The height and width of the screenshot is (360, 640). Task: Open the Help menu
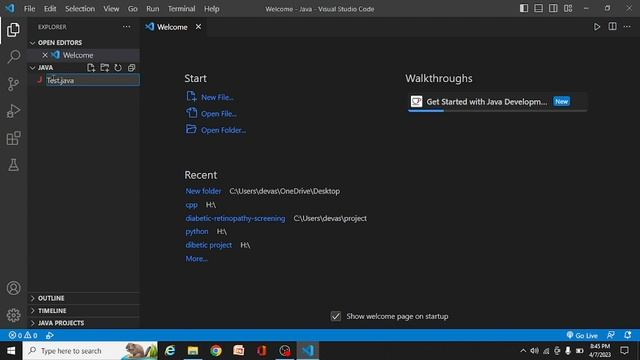211,9
